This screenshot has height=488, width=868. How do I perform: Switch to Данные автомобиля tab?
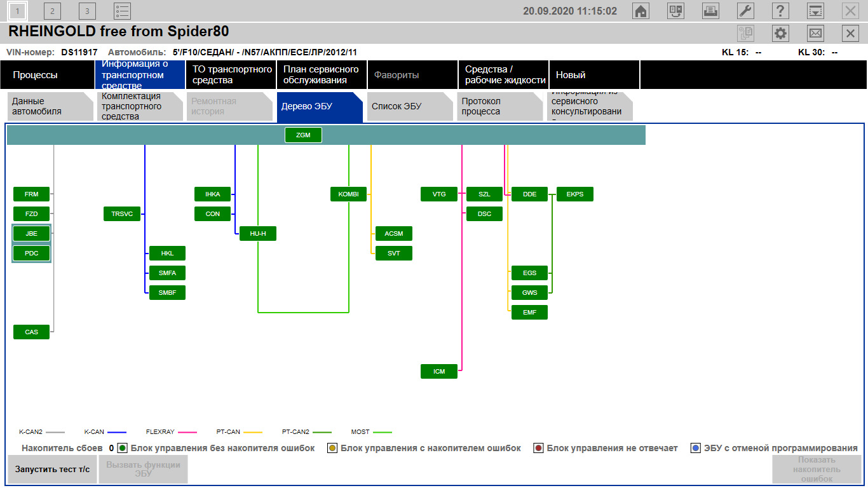pyautogui.click(x=50, y=106)
